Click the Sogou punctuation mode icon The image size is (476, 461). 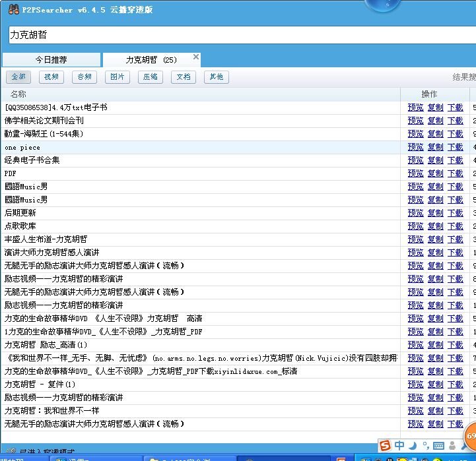(x=426, y=446)
